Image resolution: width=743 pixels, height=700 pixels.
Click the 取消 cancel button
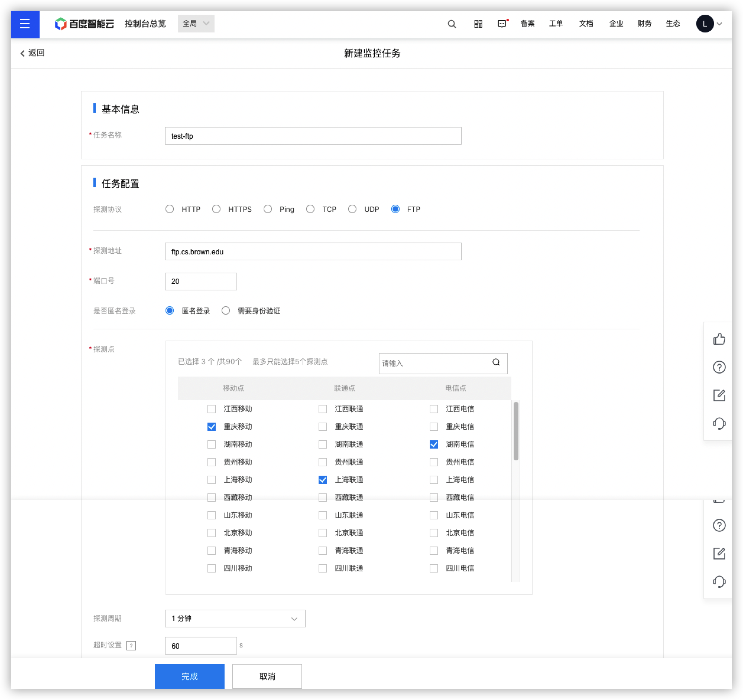267,676
